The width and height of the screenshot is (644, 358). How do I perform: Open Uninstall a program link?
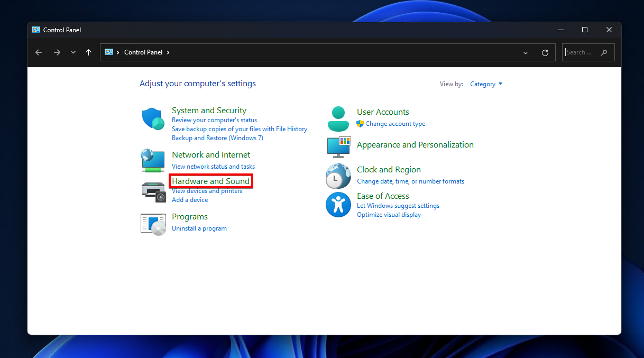point(199,228)
